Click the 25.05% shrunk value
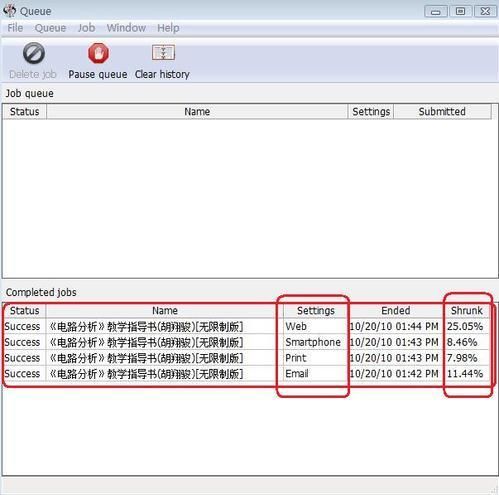The height and width of the screenshot is (495, 499). [x=465, y=326]
